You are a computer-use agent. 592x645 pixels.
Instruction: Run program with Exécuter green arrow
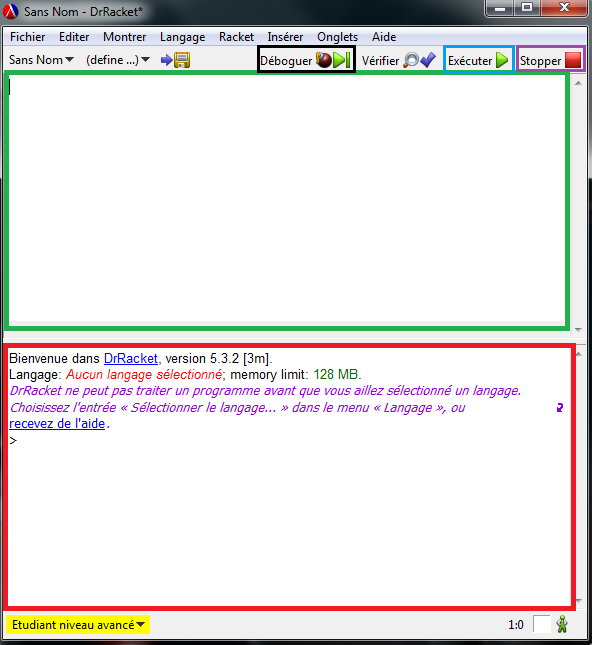point(478,60)
